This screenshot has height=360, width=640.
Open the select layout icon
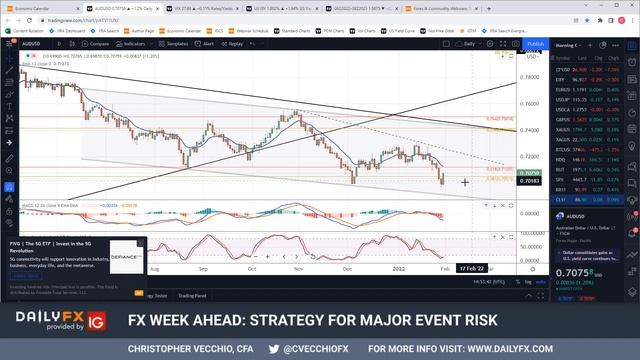click(446, 44)
